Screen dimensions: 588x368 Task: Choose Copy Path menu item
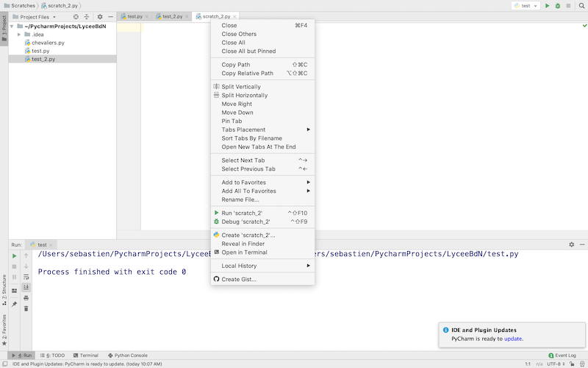262,65
